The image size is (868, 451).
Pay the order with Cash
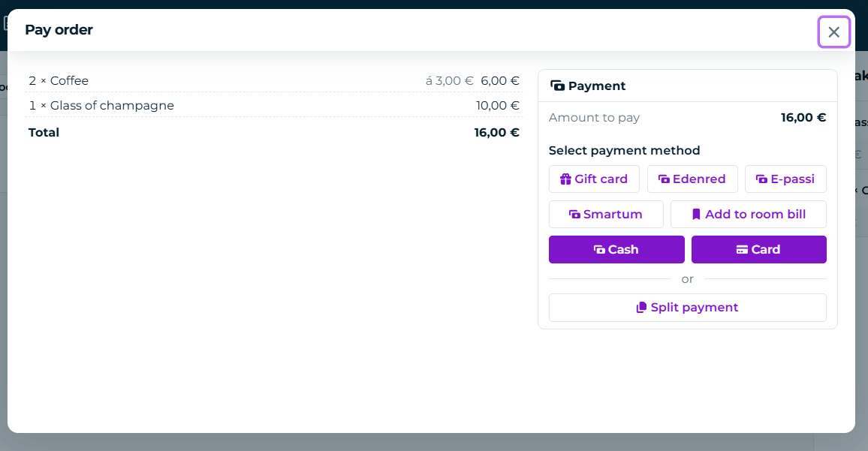click(616, 250)
